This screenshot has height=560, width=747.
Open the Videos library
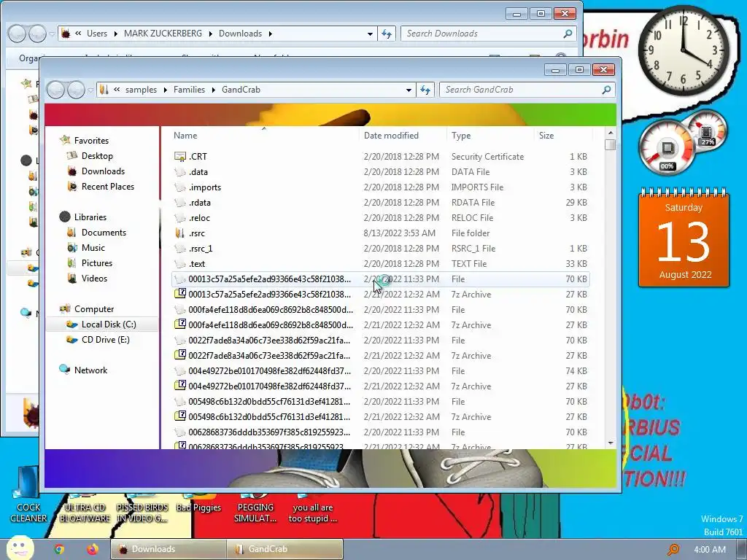coord(94,278)
